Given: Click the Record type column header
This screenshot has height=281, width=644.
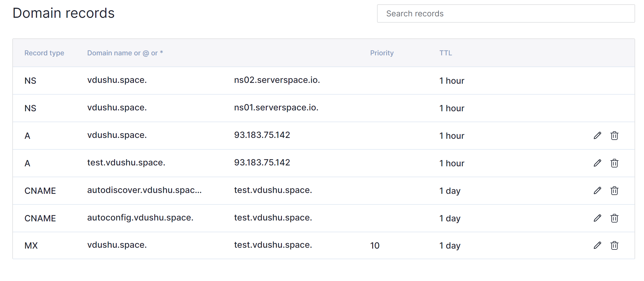Looking at the screenshot, I should tap(44, 53).
